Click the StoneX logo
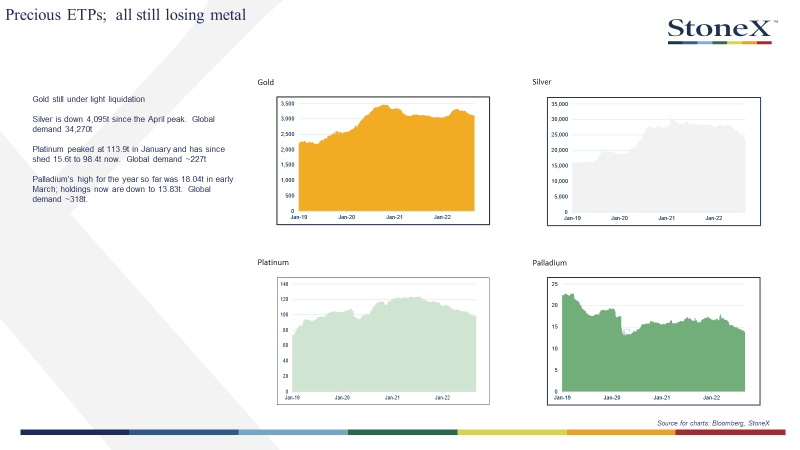This screenshot has height=450, width=800. tap(722, 31)
